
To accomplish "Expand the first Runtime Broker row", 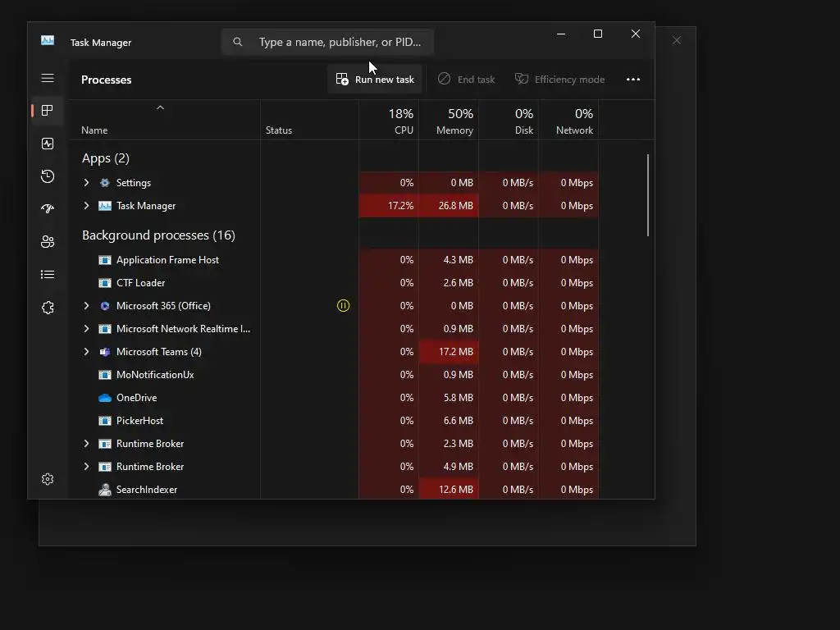I will point(86,444).
